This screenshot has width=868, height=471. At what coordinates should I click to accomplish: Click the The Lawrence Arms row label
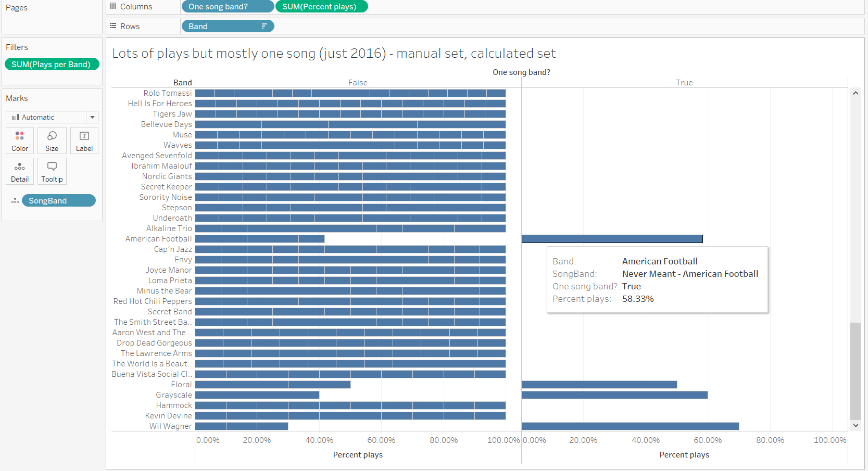click(156, 353)
